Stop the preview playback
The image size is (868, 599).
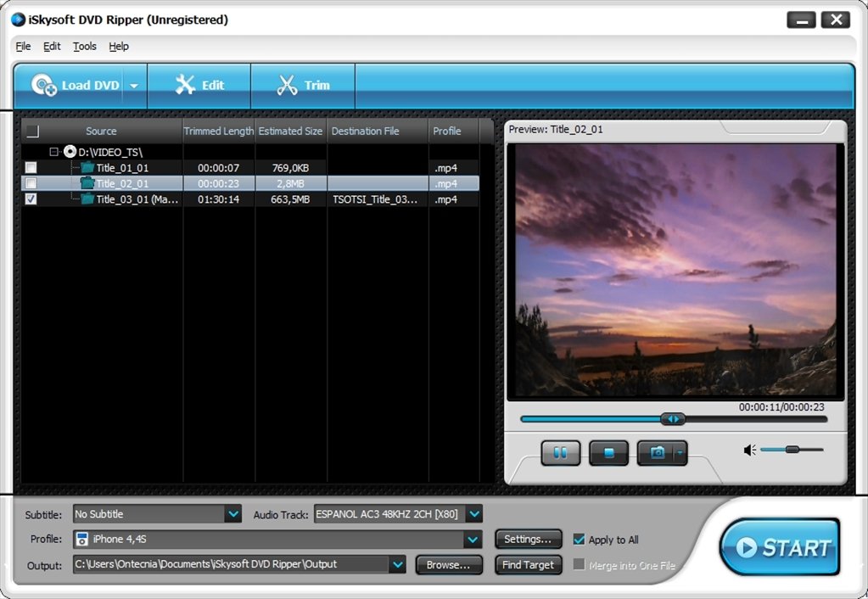[608, 453]
